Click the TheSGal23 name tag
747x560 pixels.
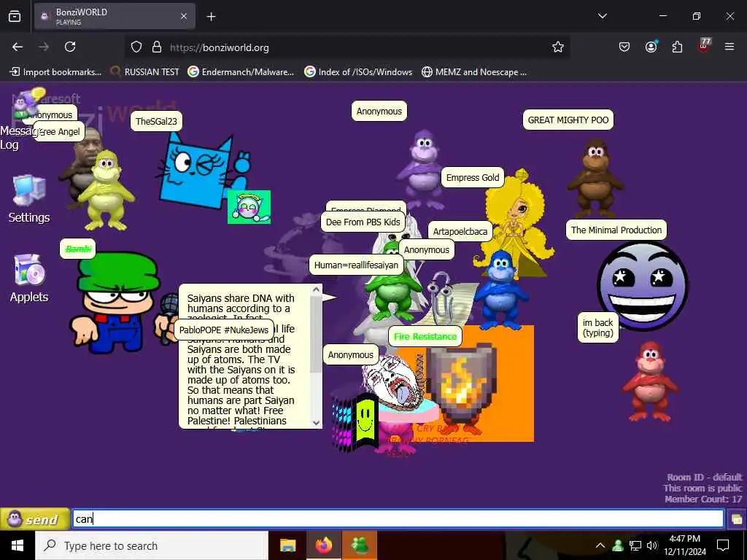(x=156, y=121)
